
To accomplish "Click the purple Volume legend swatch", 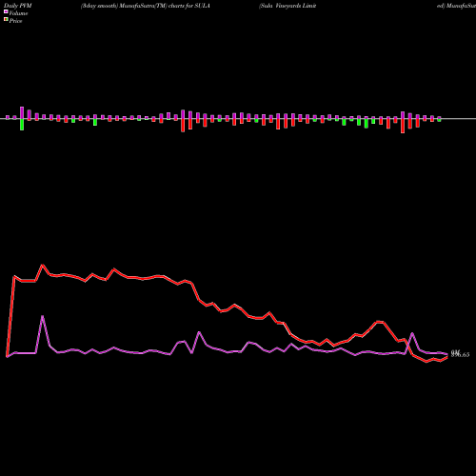I will (6, 11).
